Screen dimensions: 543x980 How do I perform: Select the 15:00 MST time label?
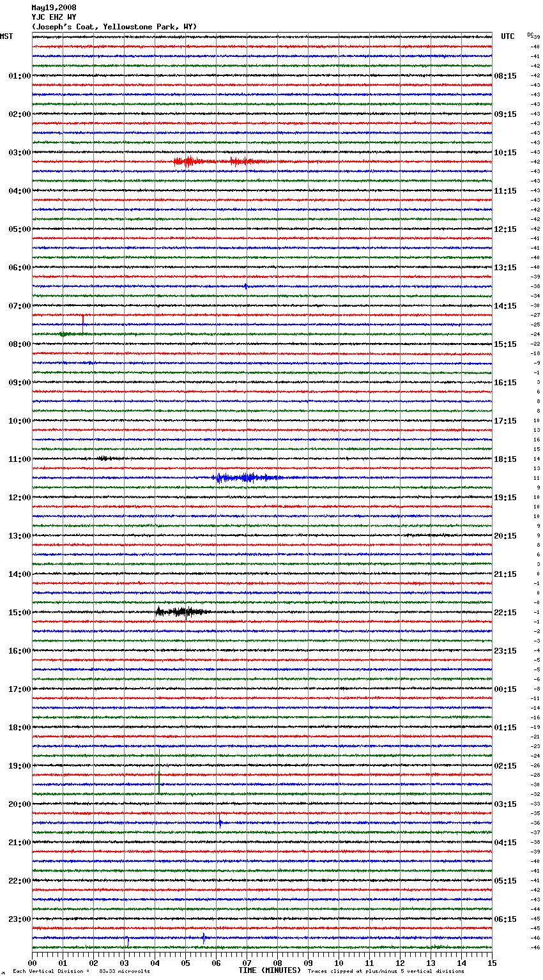[19, 613]
